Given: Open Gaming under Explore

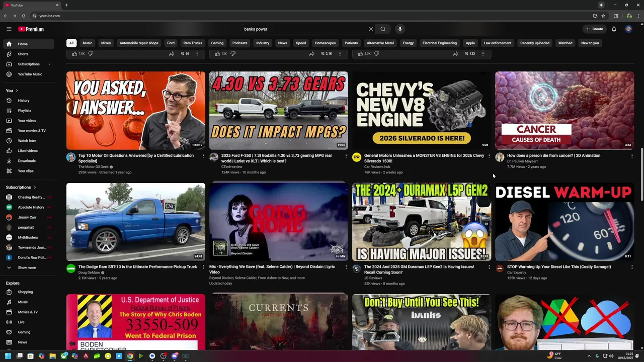Looking at the screenshot, I should coord(28,332).
